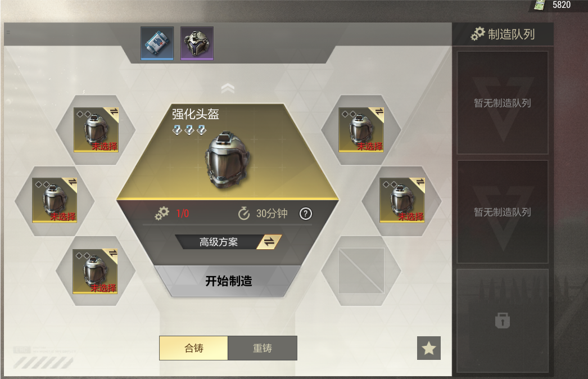
Task: Click the gear material count 1/0
Action: coord(182,214)
